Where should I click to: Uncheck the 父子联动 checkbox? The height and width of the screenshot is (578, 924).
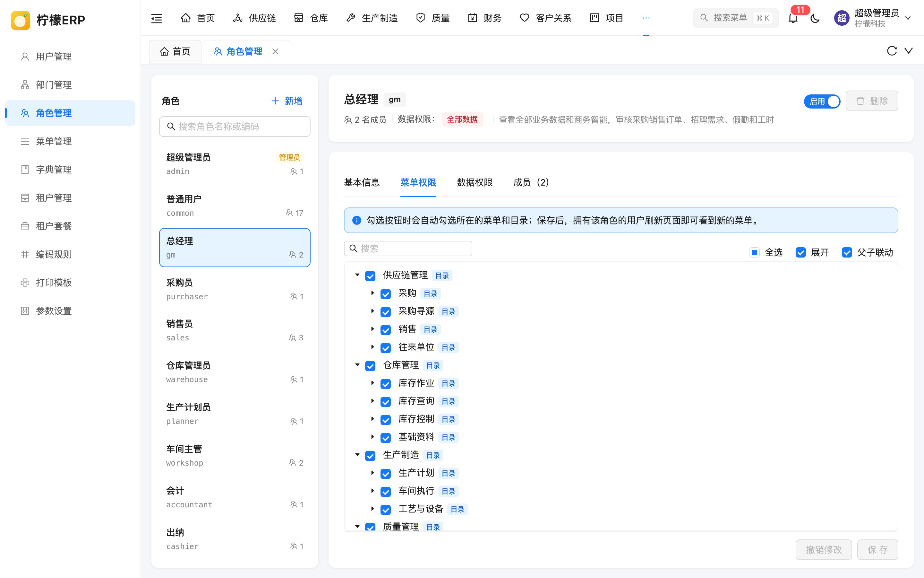coord(847,252)
